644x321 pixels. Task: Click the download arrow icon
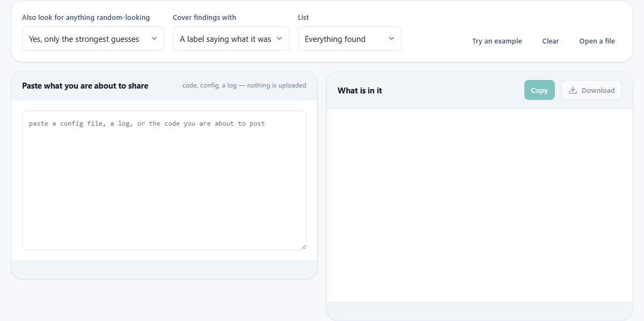tap(573, 90)
